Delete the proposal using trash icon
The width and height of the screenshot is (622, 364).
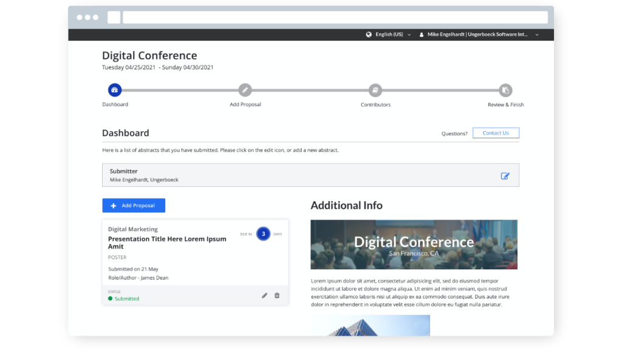tap(277, 295)
